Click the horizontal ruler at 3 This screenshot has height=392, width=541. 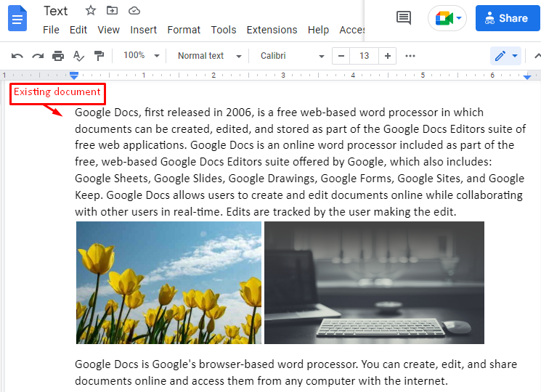(x=283, y=75)
